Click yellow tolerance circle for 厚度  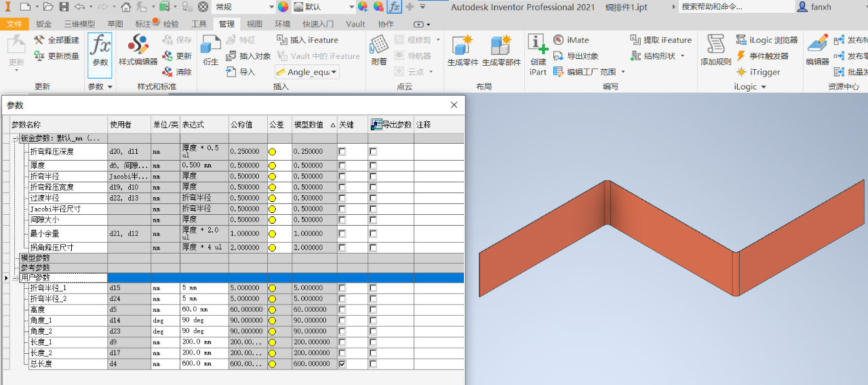pos(272,165)
